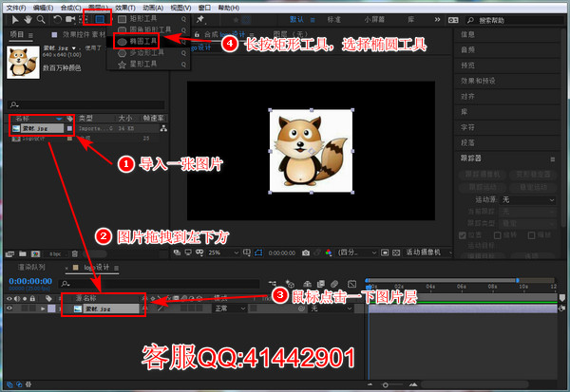Viewport: 570px width, 392px height.
Task: Expand the 素材.jpg layer properties triangle
Action: [x=44, y=308]
